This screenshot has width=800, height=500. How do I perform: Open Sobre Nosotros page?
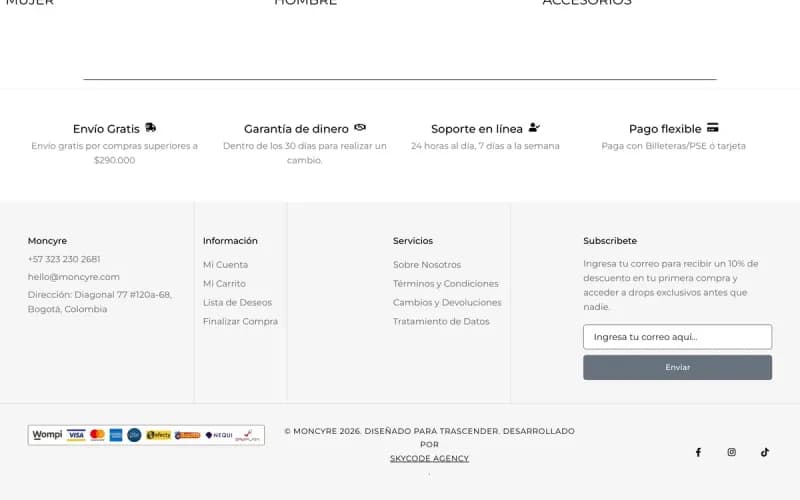427,265
